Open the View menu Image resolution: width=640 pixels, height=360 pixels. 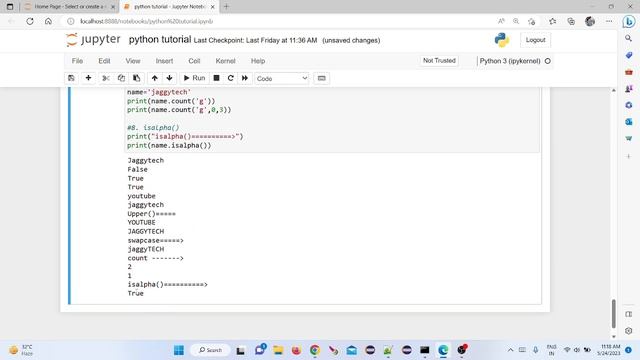[133, 61]
